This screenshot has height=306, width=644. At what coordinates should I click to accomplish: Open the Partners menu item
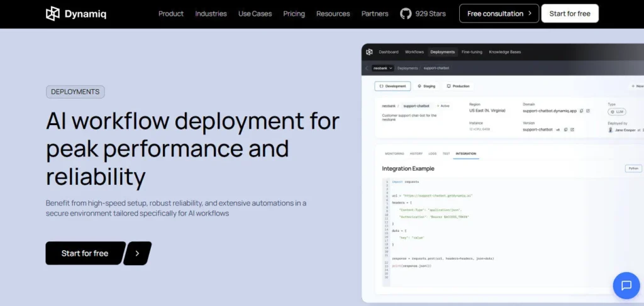click(x=375, y=14)
